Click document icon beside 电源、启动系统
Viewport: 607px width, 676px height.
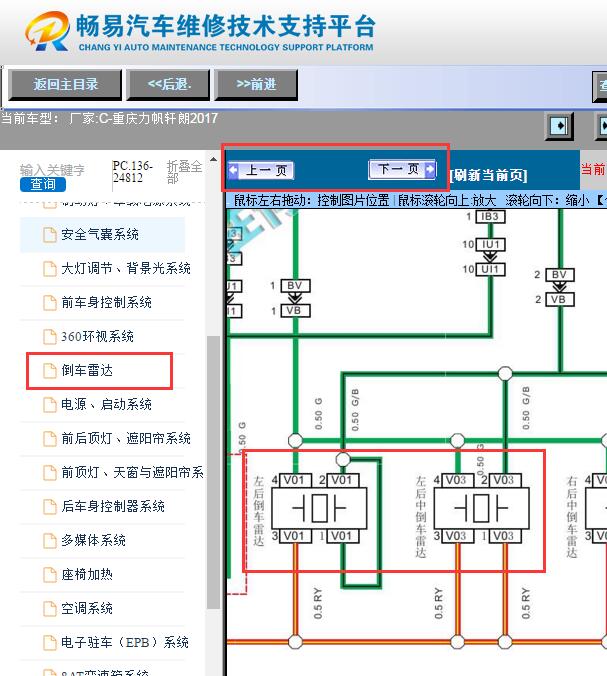click(50, 405)
